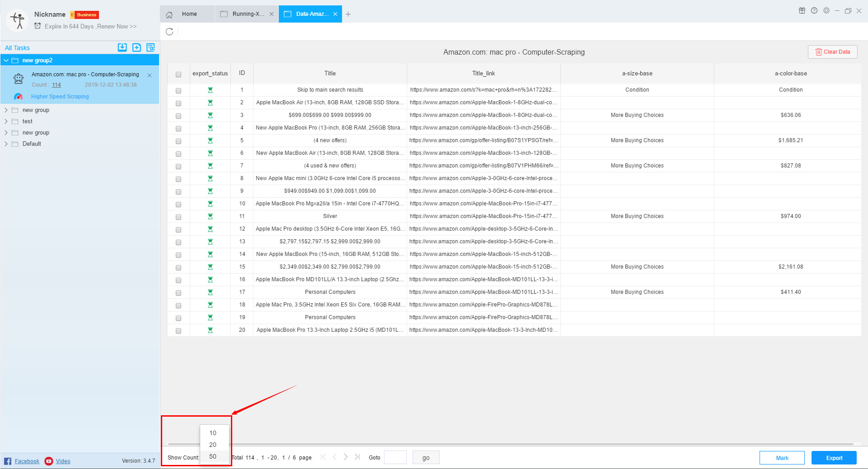Click the robot icon on the Amazon task
Image resolution: width=868 pixels, height=469 pixels.
(x=18, y=78)
